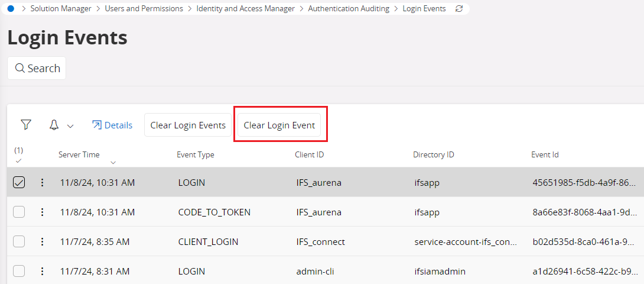Select the CODE_TO_TOKEN row checkbox
Image resolution: width=644 pixels, height=284 pixels.
19,212
